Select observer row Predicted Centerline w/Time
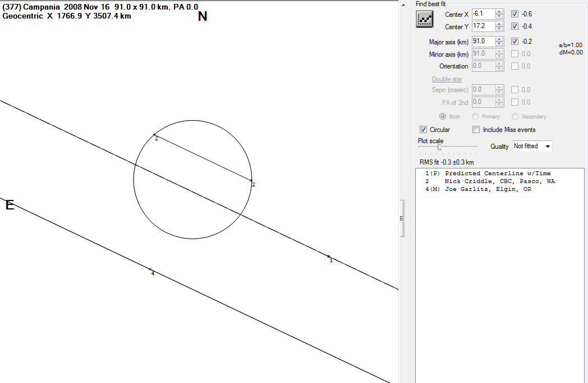The image size is (588, 383). click(488, 174)
